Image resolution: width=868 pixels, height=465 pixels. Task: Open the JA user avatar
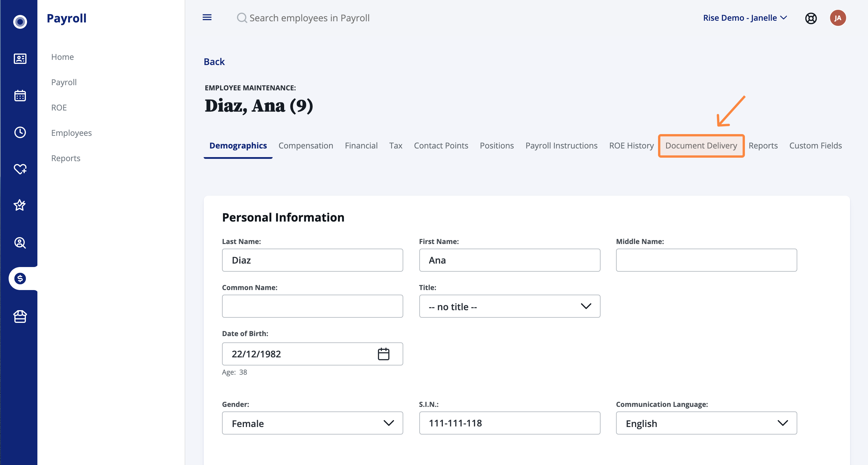[838, 18]
